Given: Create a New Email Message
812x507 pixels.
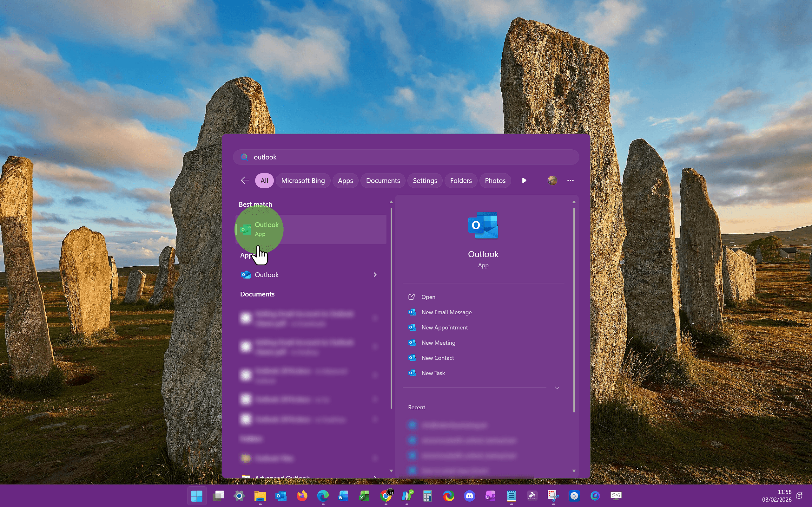Looking at the screenshot, I should point(446,312).
